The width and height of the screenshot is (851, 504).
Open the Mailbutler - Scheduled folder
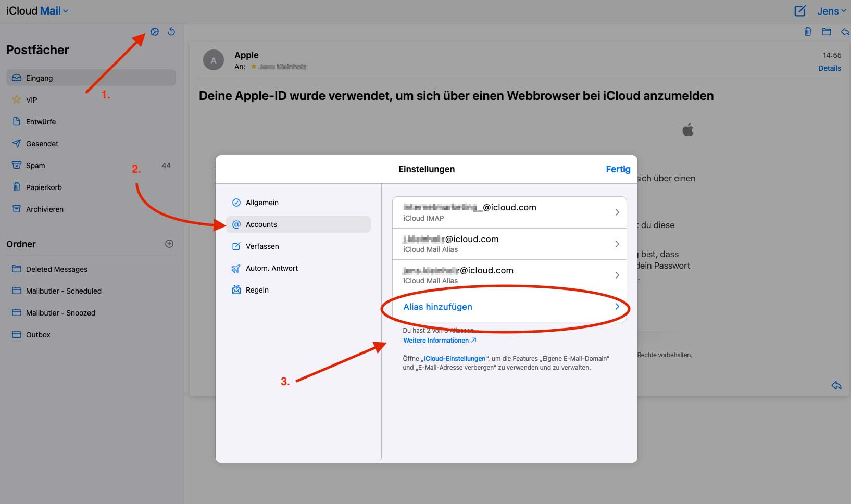[64, 291]
